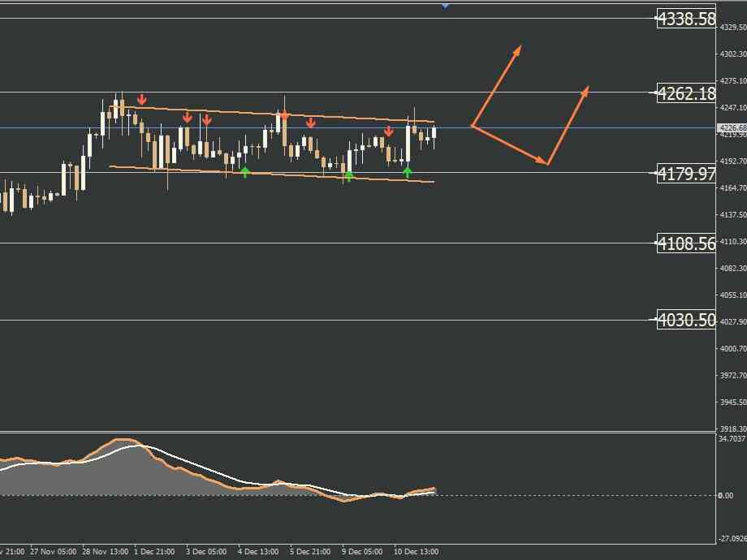Screen dimensions: 747x560
Task: Click the 3945.50 value on price axis
Action: [x=732, y=403]
